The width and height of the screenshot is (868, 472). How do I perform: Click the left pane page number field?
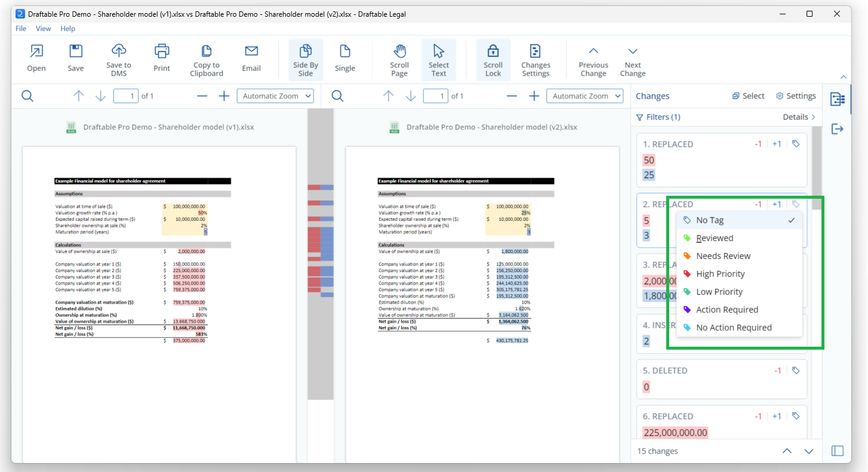tap(126, 96)
